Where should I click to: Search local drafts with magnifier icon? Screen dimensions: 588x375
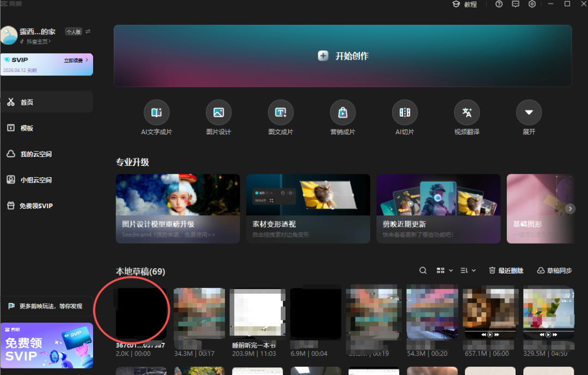click(x=423, y=270)
